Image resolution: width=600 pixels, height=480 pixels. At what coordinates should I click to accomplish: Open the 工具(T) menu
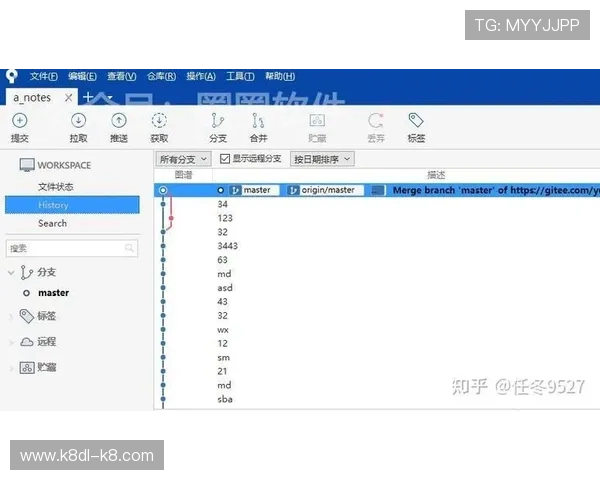click(x=240, y=76)
